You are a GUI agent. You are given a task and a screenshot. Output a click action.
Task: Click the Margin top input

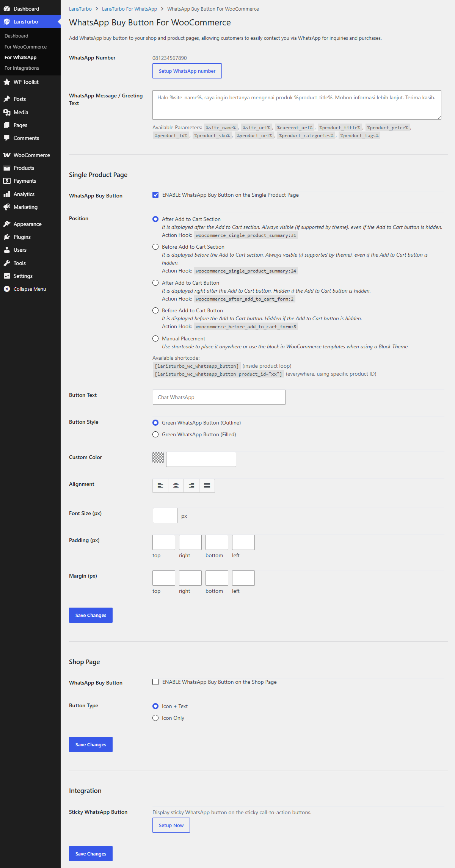[164, 578]
